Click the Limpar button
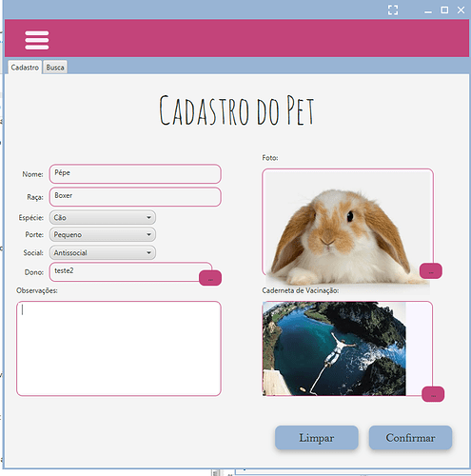This screenshot has width=471, height=476. tap(317, 438)
